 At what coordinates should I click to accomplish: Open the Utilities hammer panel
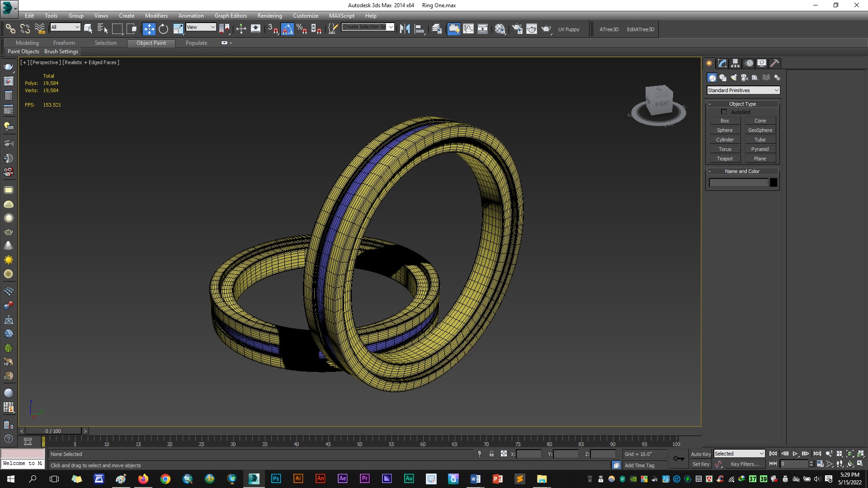point(774,63)
